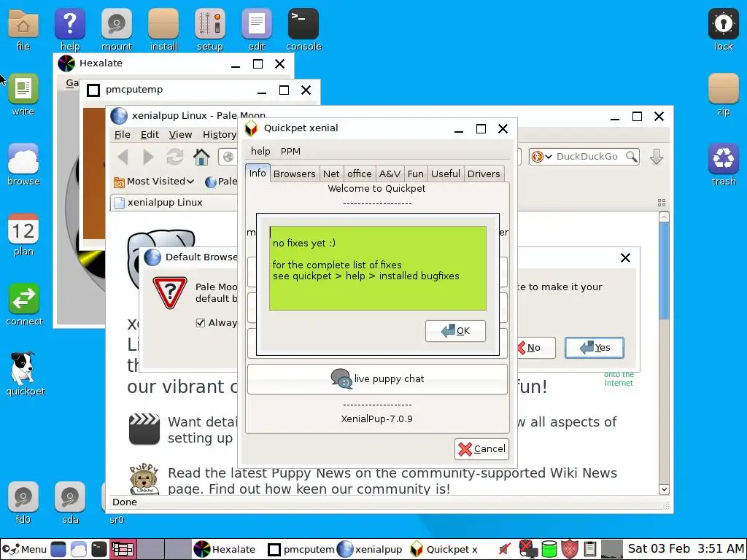The height and width of the screenshot is (560, 747).
Task: Open Pale Moon File menu
Action: tap(122, 135)
